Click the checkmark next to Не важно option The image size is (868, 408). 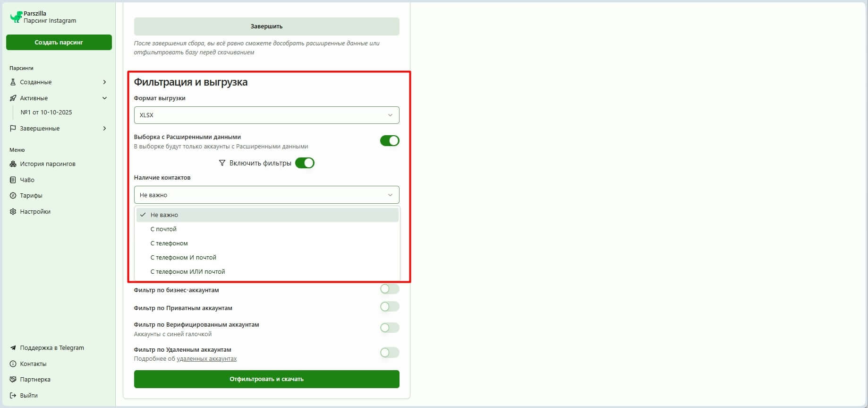pyautogui.click(x=143, y=215)
